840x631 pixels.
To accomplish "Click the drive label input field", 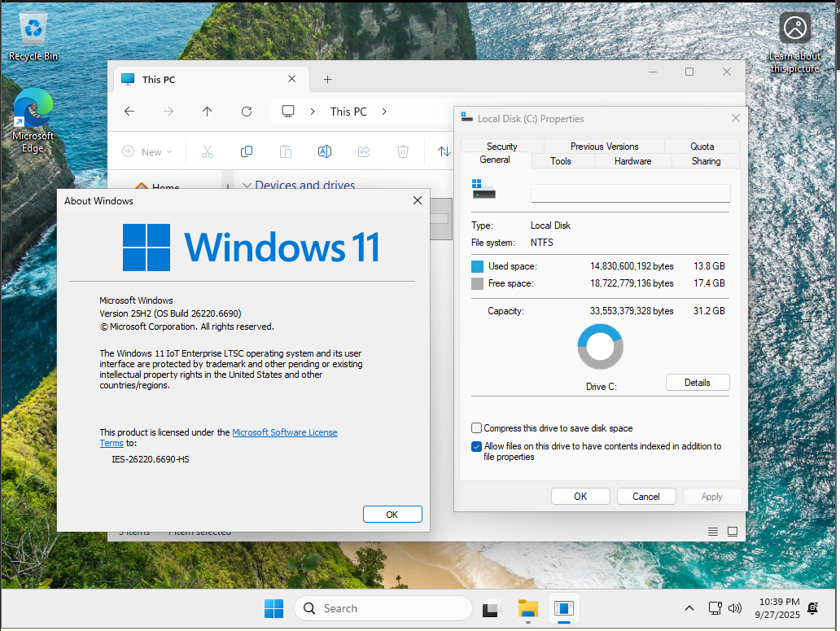I will coord(630,194).
